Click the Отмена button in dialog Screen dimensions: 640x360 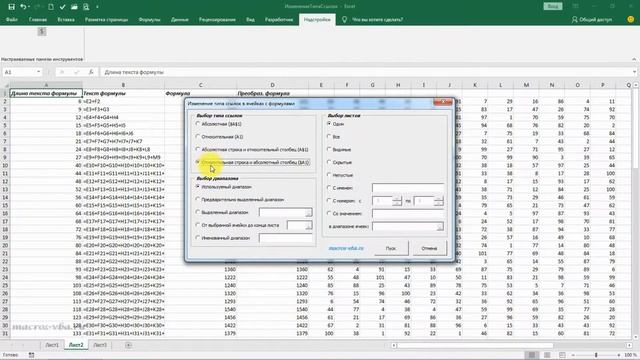click(x=429, y=248)
